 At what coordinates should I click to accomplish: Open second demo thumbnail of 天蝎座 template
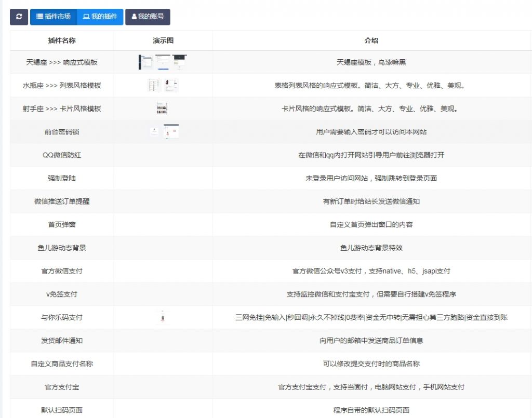pyautogui.click(x=163, y=62)
